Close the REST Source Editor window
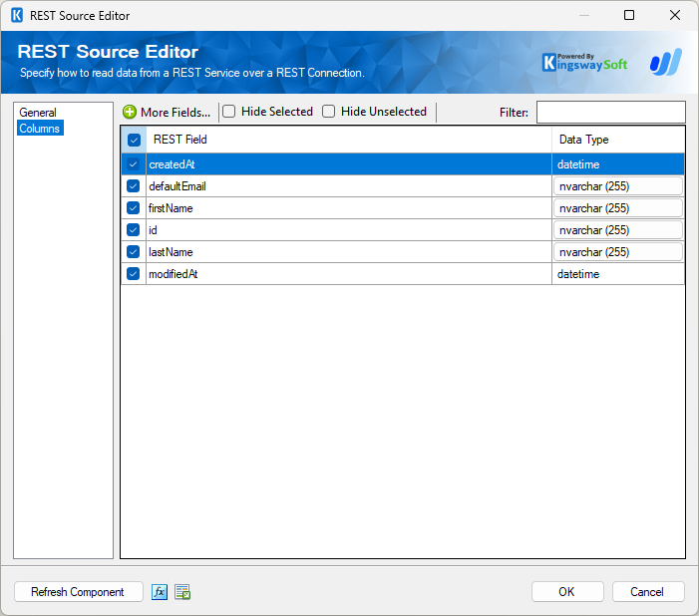 [x=675, y=15]
